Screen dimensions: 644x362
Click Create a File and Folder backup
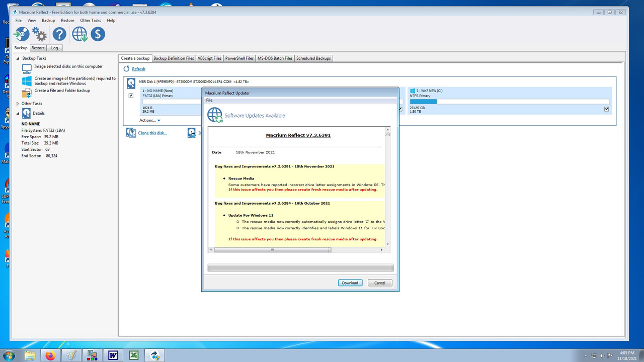tap(62, 90)
